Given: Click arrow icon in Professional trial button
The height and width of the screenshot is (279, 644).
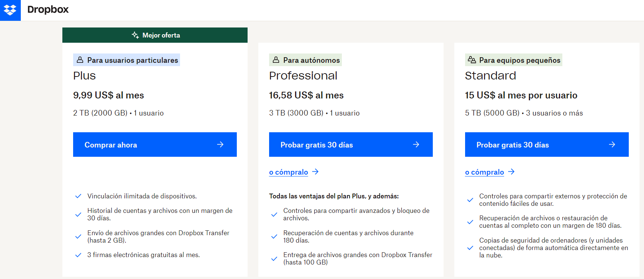Looking at the screenshot, I should (416, 145).
